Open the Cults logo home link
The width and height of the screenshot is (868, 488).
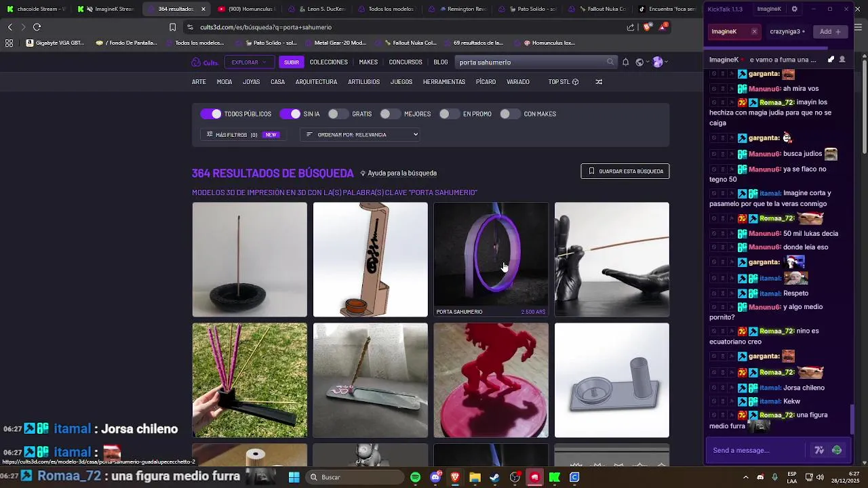click(x=204, y=62)
